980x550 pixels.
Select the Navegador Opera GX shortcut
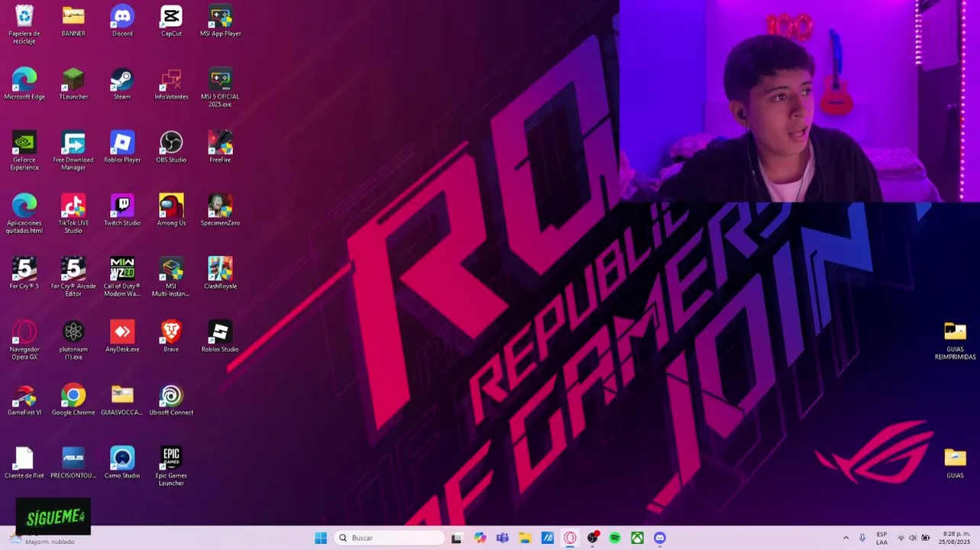[24, 340]
